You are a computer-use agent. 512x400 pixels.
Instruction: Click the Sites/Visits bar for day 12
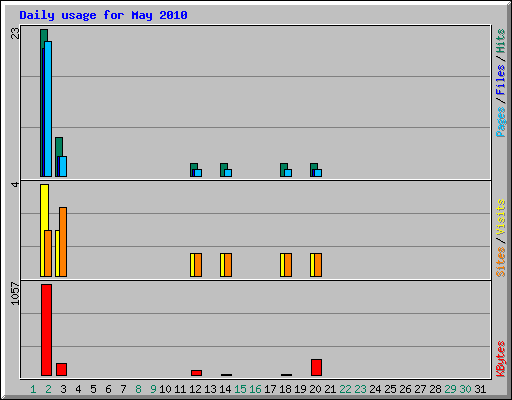coord(196,265)
